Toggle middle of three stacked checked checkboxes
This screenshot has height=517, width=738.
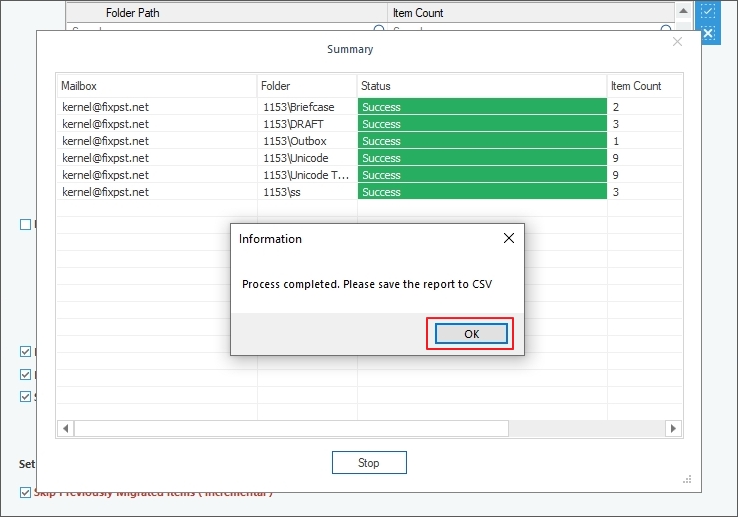click(x=25, y=374)
